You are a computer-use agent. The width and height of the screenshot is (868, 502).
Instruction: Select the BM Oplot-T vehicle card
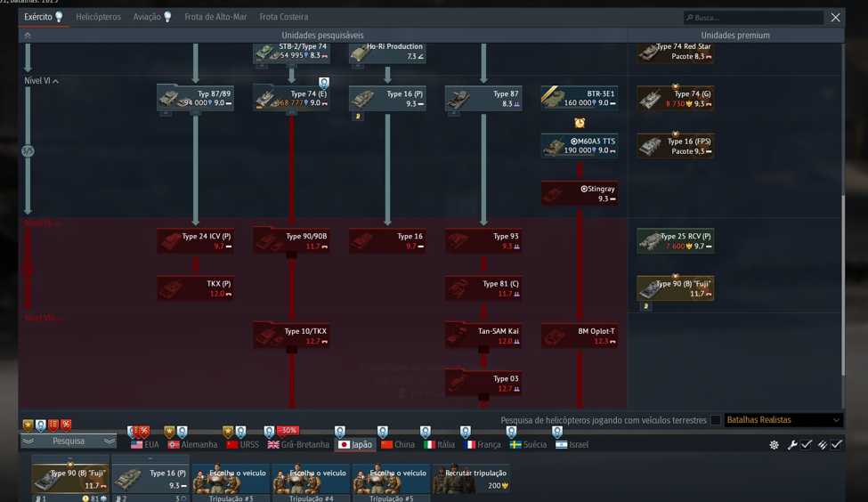tap(580, 336)
